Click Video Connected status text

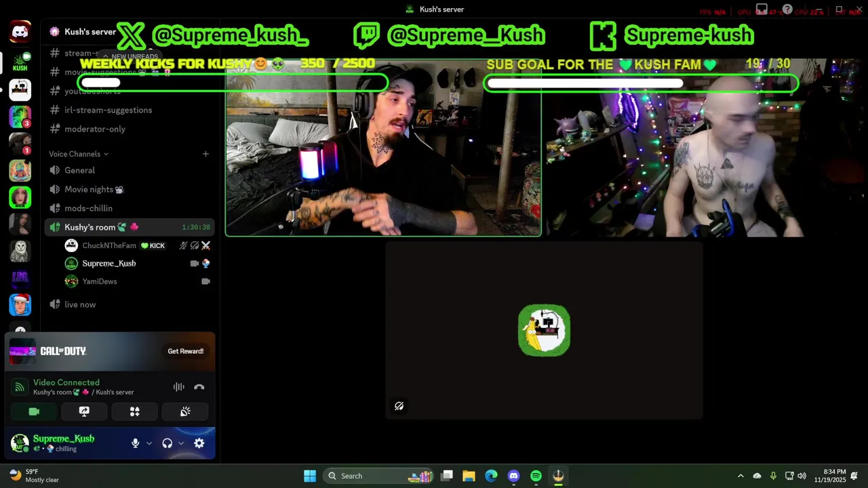(66, 382)
